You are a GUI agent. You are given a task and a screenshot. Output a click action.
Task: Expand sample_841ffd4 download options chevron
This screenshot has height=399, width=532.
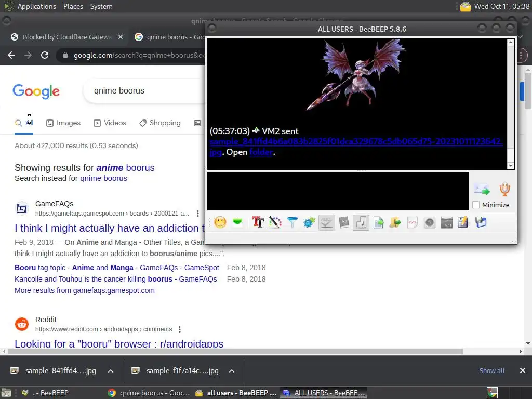111,371
